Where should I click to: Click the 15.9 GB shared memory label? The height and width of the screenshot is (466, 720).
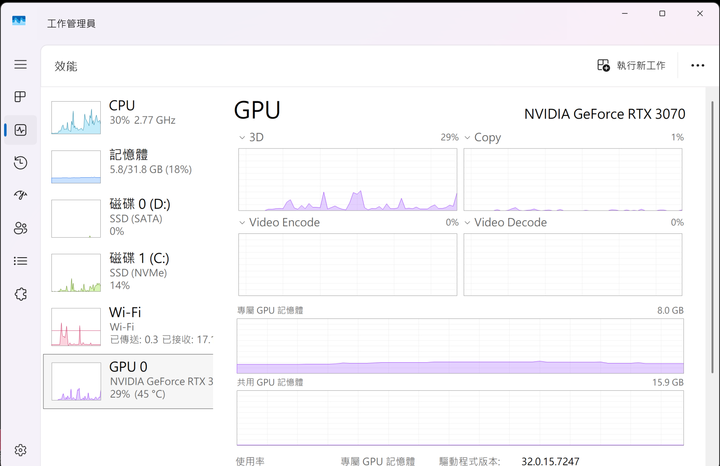(x=668, y=382)
